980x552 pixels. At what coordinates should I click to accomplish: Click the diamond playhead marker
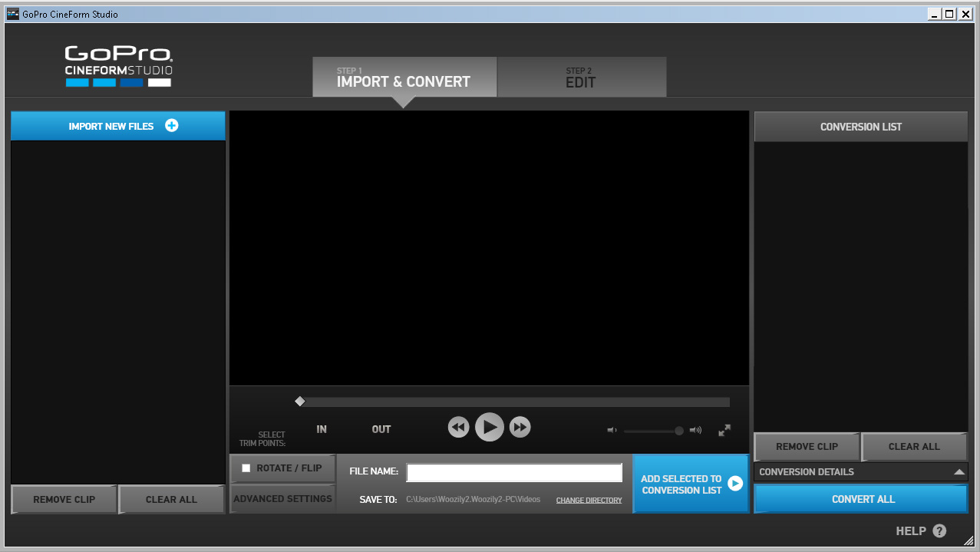tap(300, 402)
